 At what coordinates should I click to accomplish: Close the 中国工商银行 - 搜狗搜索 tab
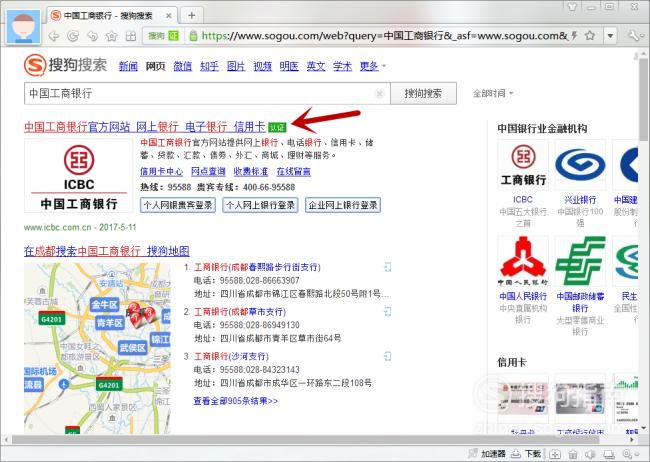tap(169, 16)
